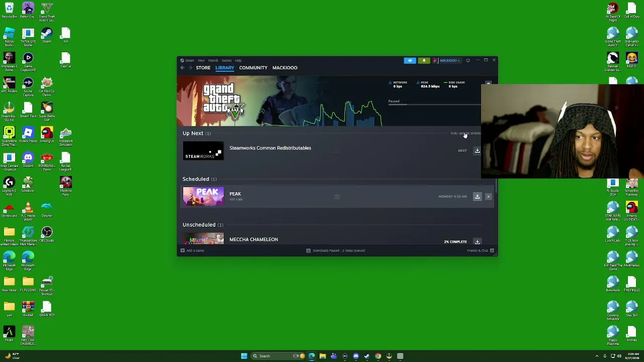Resume the MECCHA CHAMELEON download

(477, 242)
